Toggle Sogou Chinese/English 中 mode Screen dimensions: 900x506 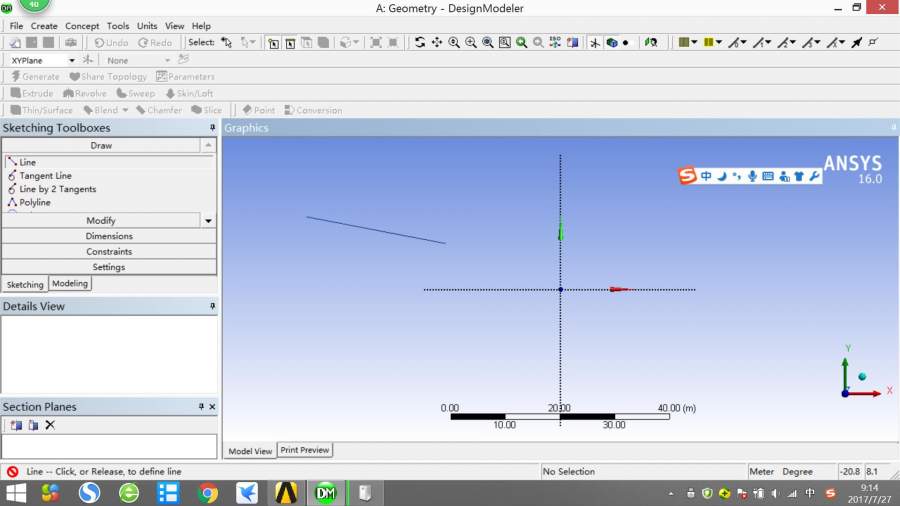point(706,176)
